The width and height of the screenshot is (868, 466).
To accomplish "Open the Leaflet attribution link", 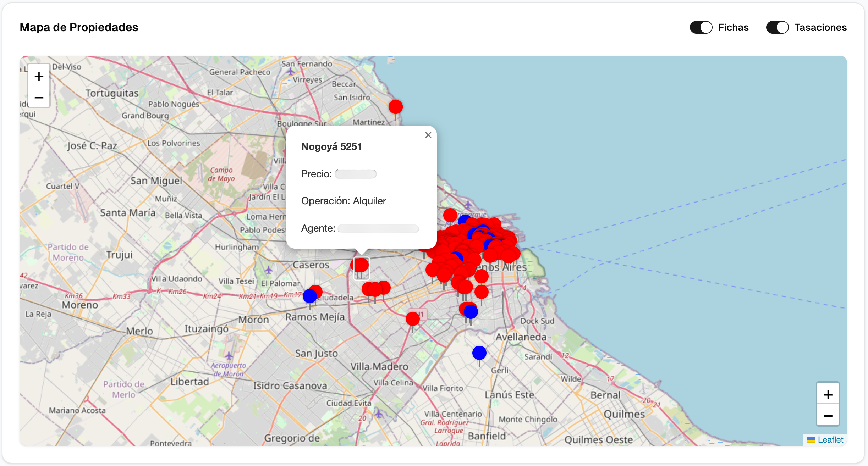I will tap(830, 440).
